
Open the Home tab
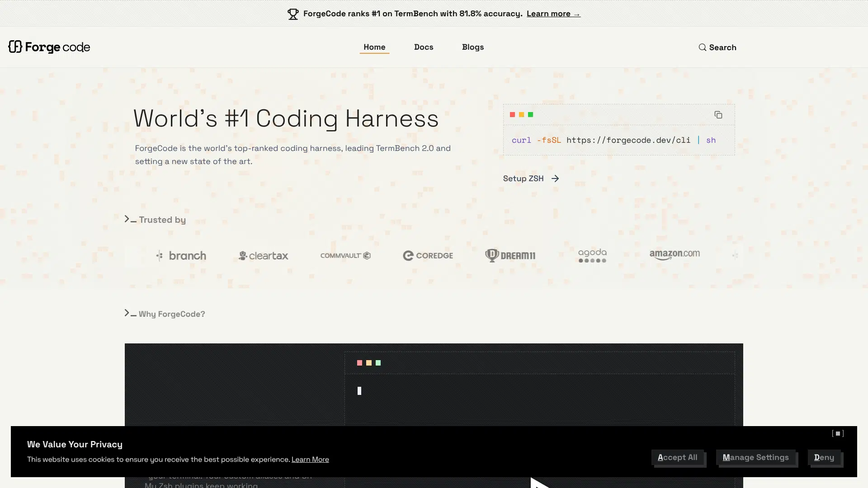click(374, 47)
